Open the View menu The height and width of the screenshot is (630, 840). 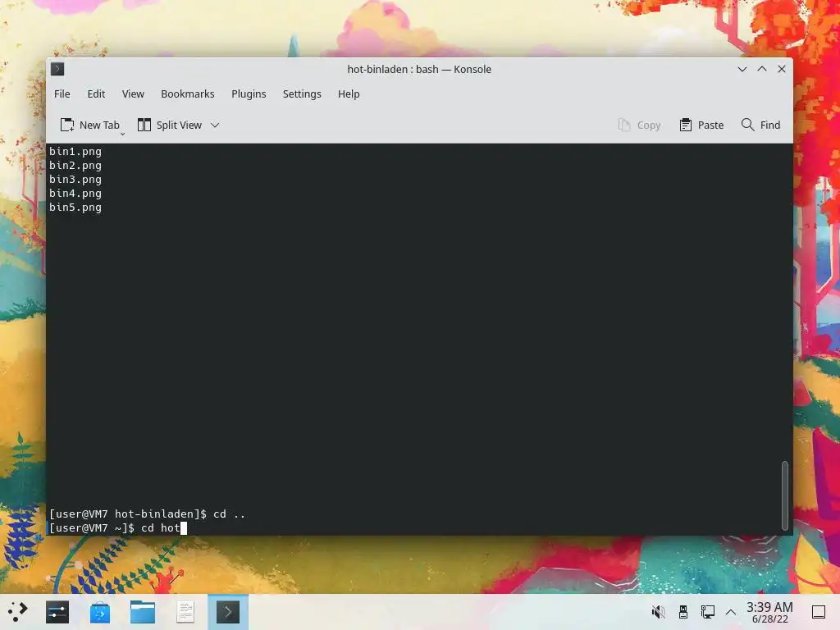[x=133, y=94]
